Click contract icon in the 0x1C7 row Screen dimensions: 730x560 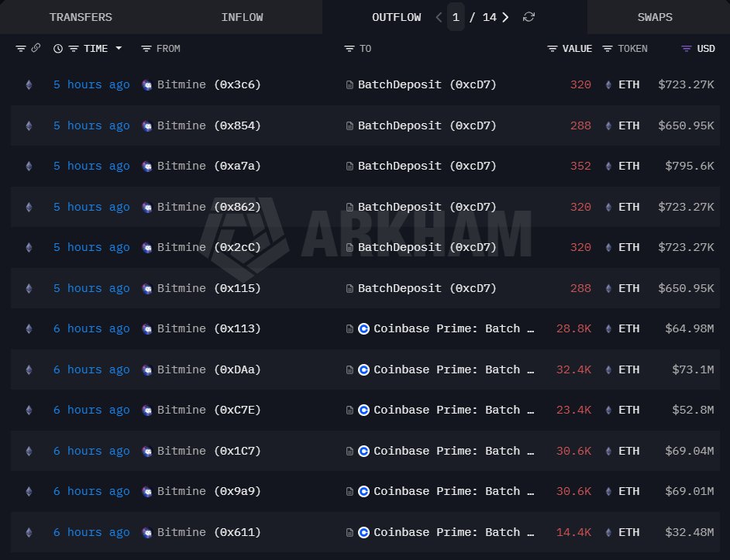[350, 452]
